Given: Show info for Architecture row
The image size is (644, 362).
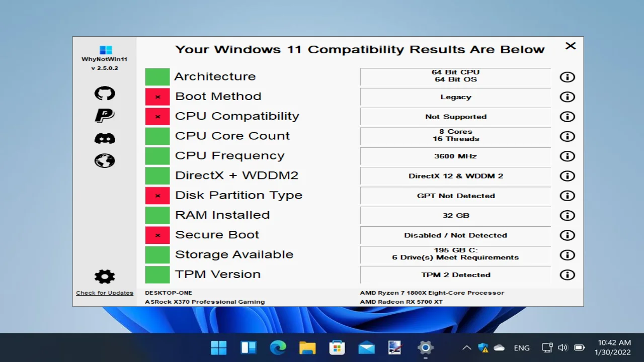Looking at the screenshot, I should click(567, 77).
